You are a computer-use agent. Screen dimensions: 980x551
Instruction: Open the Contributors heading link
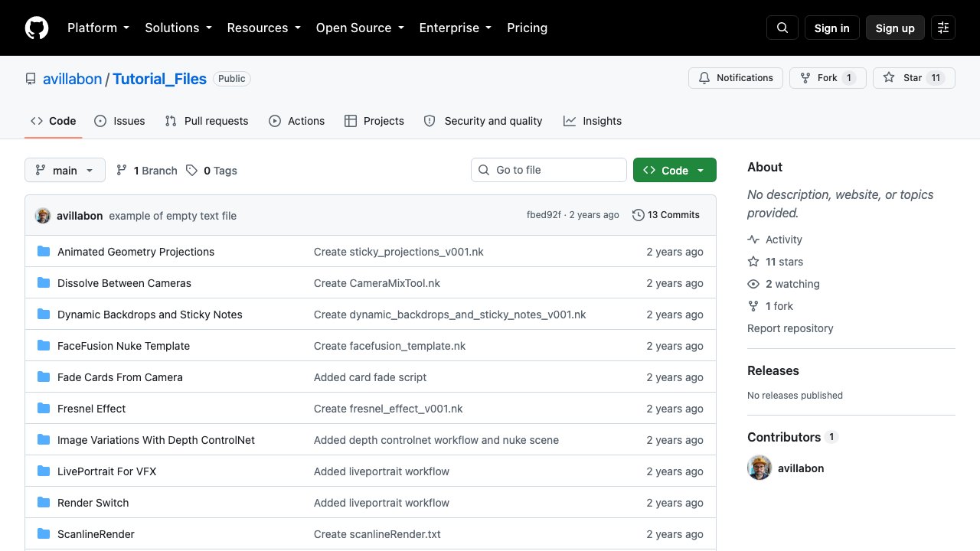click(x=793, y=437)
